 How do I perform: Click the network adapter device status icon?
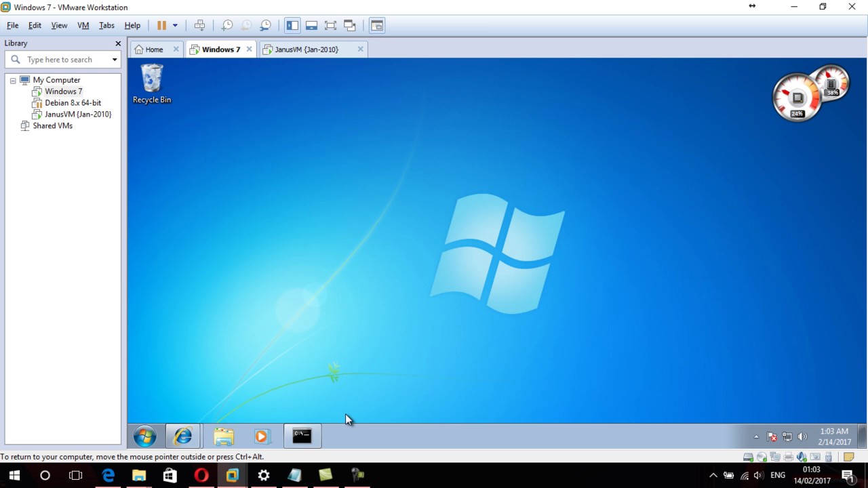pos(775,457)
